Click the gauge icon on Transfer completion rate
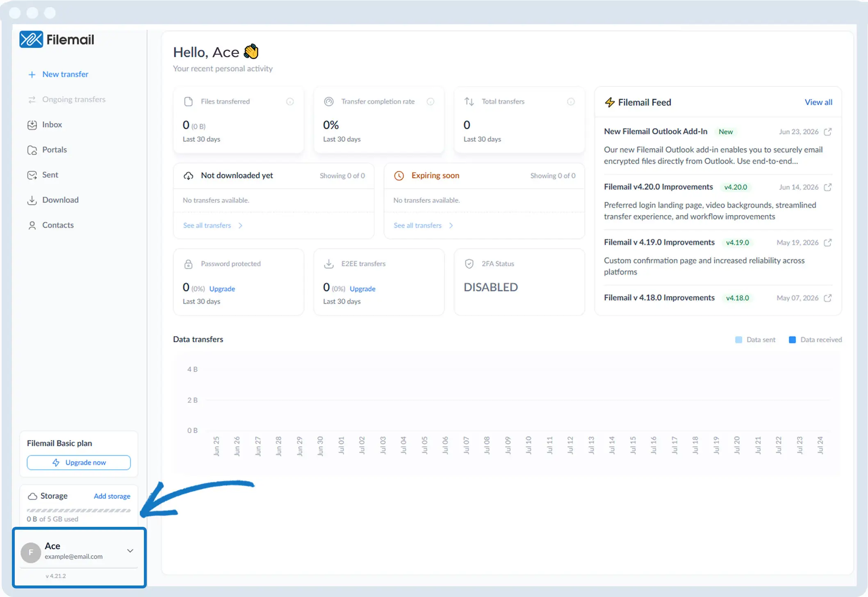 tap(329, 101)
